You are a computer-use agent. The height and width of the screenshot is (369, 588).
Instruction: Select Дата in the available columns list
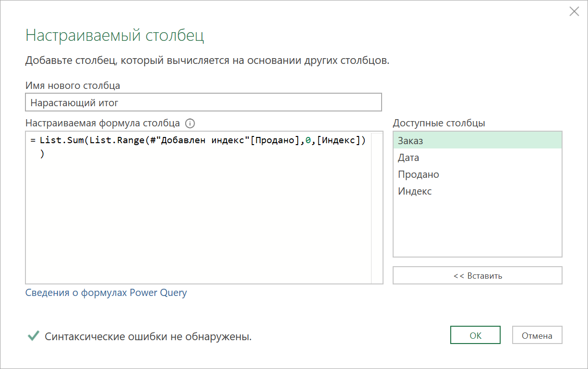point(478,158)
